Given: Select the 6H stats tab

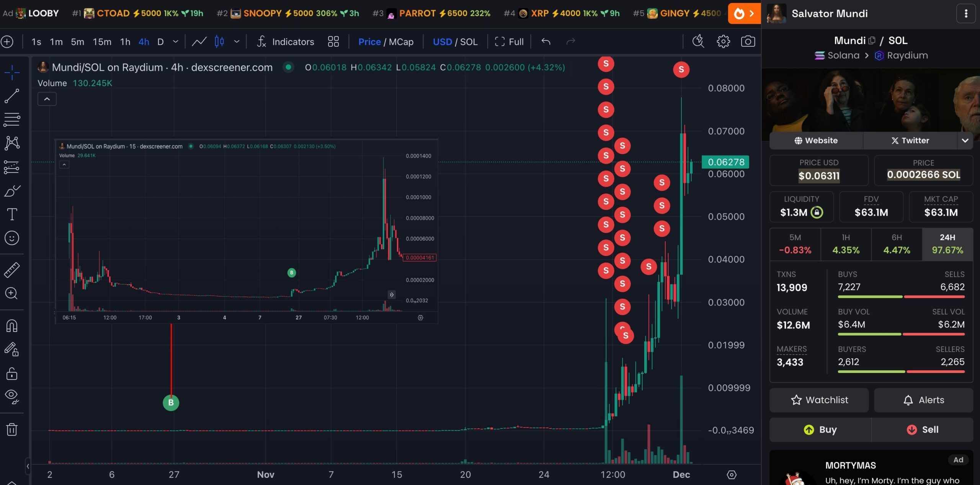Looking at the screenshot, I should click(x=896, y=244).
